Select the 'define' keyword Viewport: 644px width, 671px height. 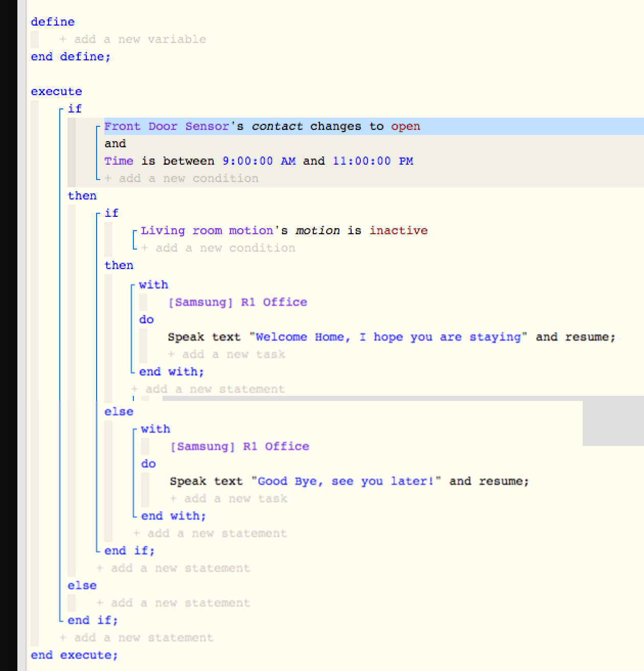coord(53,22)
